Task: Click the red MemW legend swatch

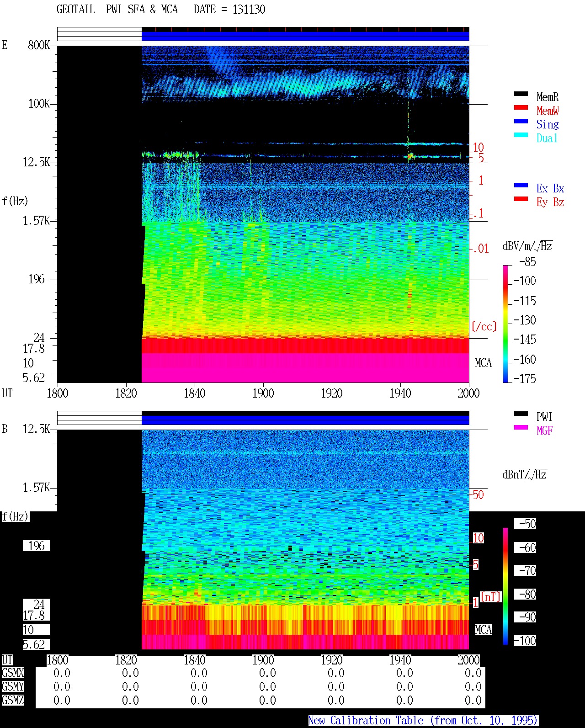Action: (521, 108)
